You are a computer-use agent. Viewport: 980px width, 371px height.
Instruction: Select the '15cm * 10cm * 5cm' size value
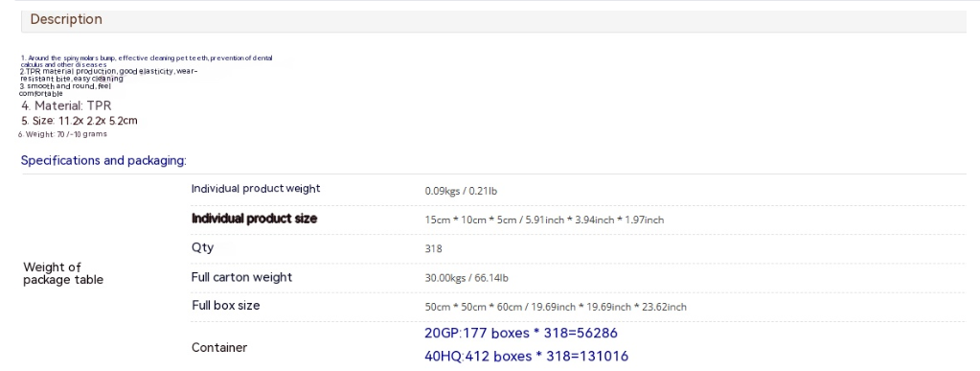pos(544,220)
